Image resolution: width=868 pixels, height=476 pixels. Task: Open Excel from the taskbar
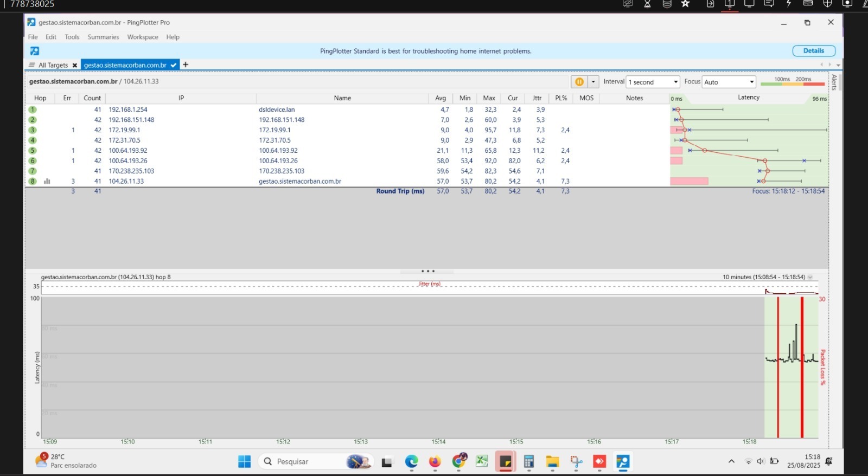click(482, 461)
